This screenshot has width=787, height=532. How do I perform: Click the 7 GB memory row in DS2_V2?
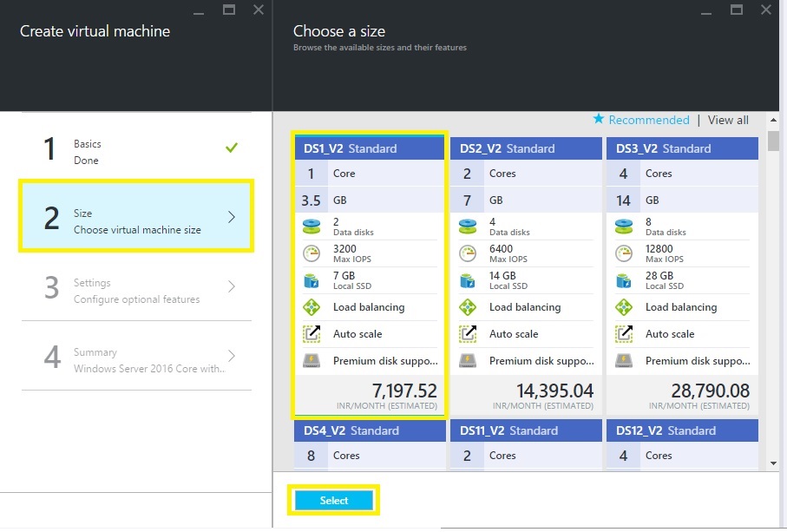pyautogui.click(x=526, y=200)
